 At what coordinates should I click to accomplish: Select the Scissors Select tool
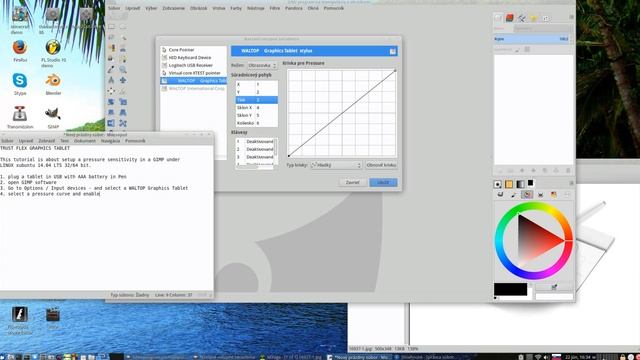pos(122,48)
